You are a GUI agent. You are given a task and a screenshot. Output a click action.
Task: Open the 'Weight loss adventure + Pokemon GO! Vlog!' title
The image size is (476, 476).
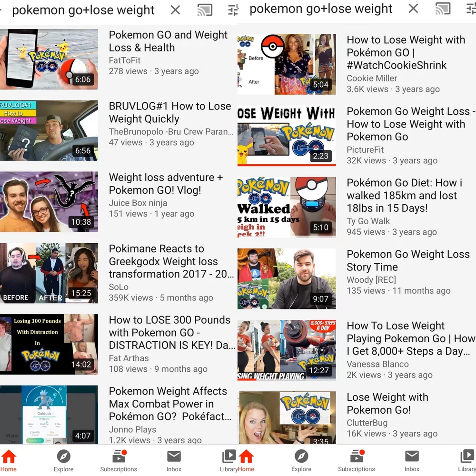point(166,184)
